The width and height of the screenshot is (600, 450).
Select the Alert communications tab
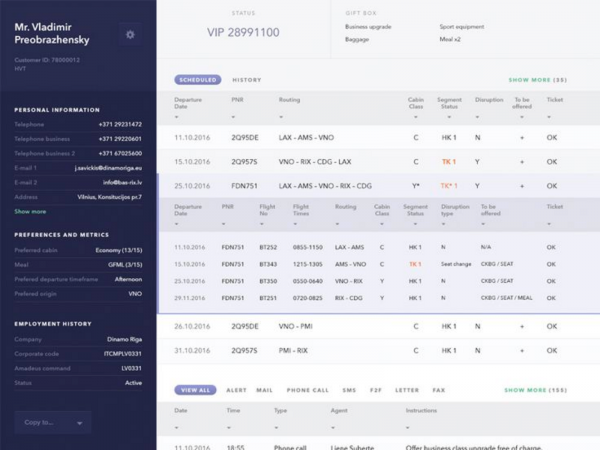tap(236, 390)
